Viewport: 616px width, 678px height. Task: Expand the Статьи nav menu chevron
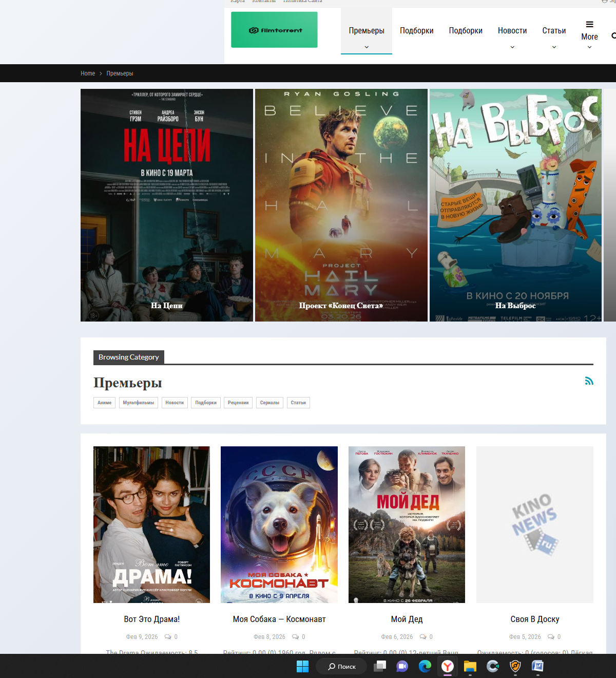(x=554, y=47)
